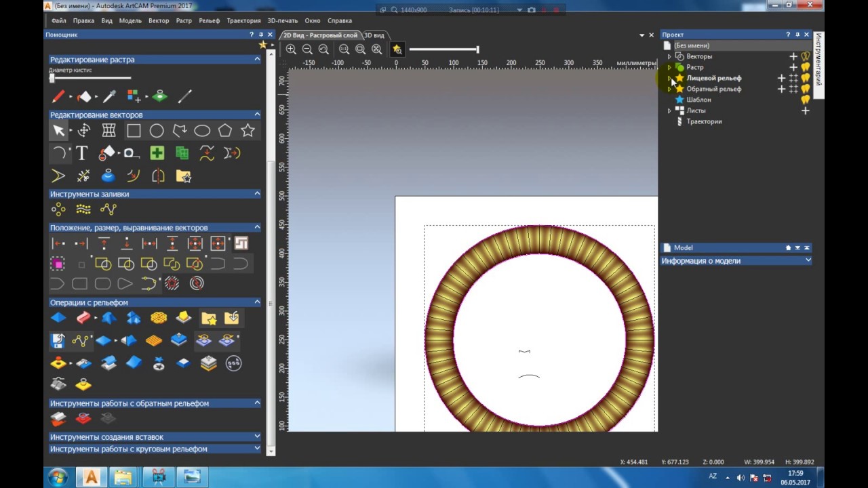Choose the circle vector tool
Viewport: 868px width, 488px height.
pos(157,131)
